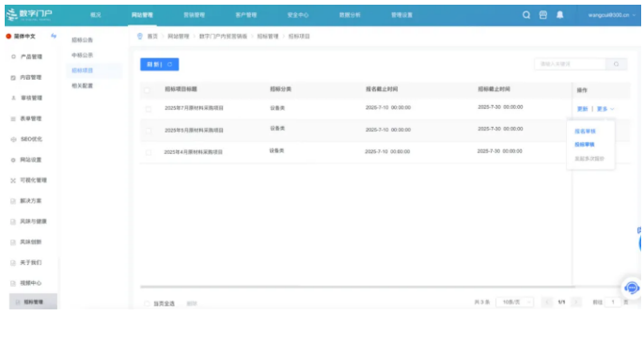Go to the next page arrow
Viewport: 644px width, 342px height.
pyautogui.click(x=575, y=302)
